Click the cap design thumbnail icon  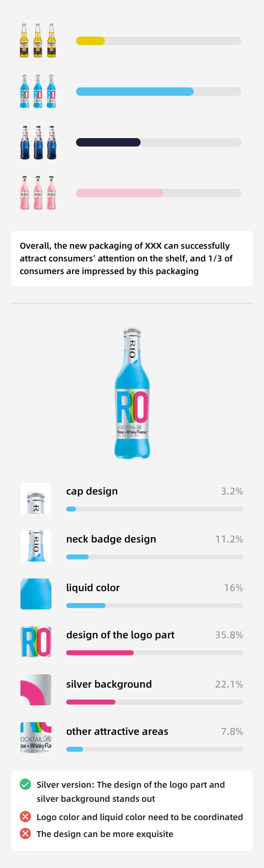click(x=36, y=498)
